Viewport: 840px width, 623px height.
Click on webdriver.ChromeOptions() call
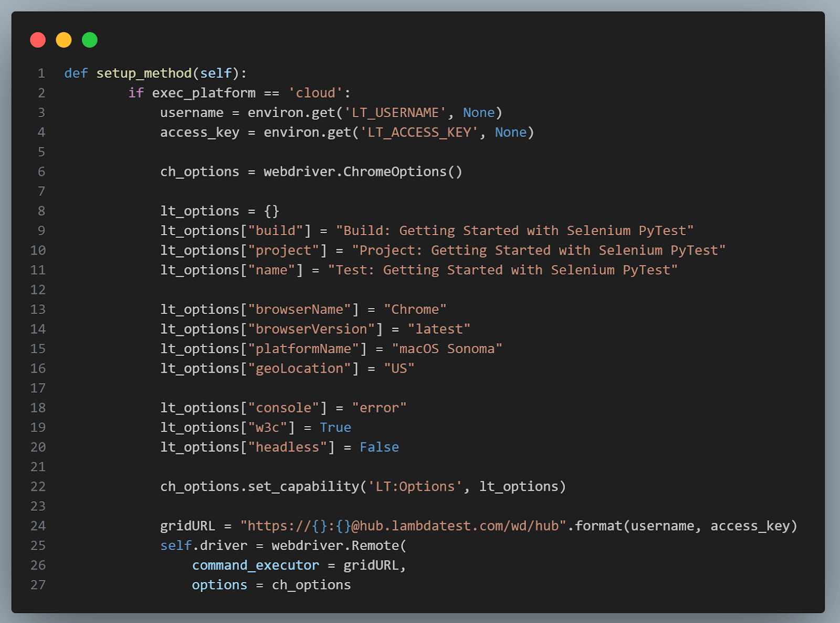click(x=362, y=172)
